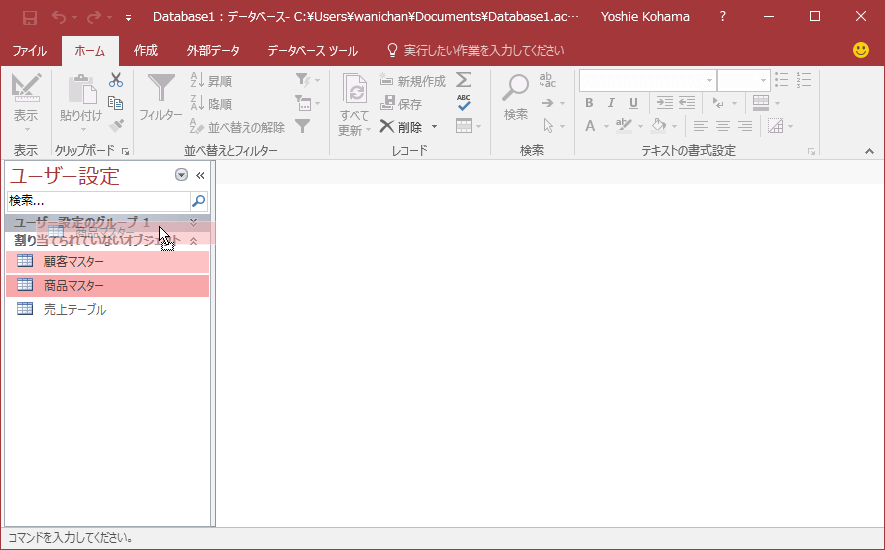Toggle Bold formatting
The height and width of the screenshot is (550, 885).
[x=589, y=103]
